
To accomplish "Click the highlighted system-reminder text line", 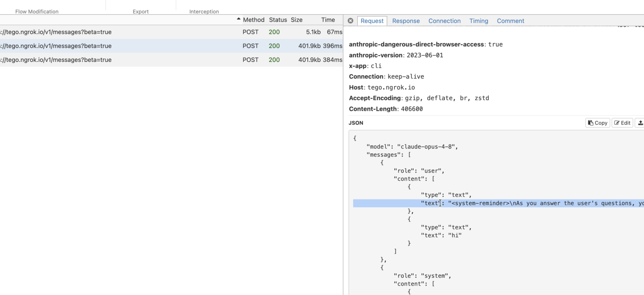I will pyautogui.click(x=498, y=203).
